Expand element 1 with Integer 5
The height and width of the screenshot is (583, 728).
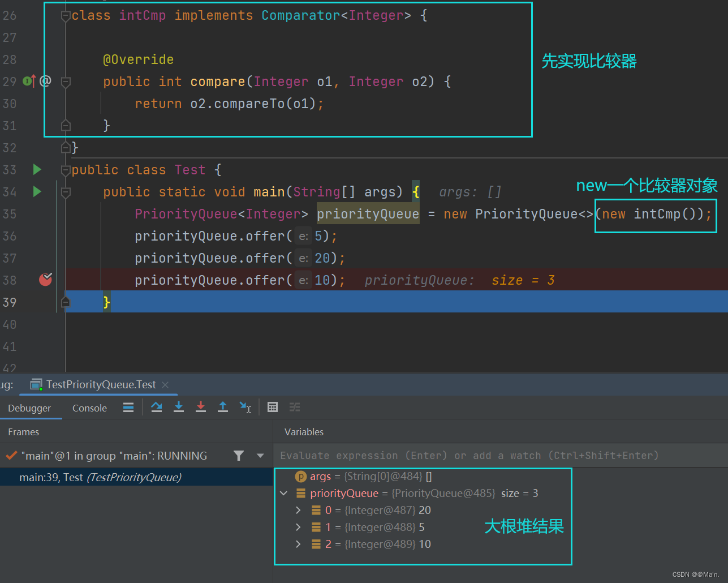click(299, 528)
